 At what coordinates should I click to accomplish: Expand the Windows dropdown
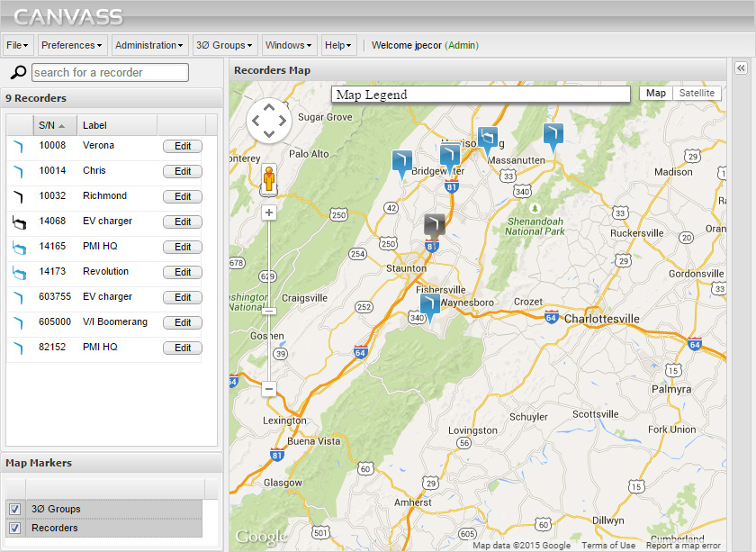pyautogui.click(x=289, y=45)
